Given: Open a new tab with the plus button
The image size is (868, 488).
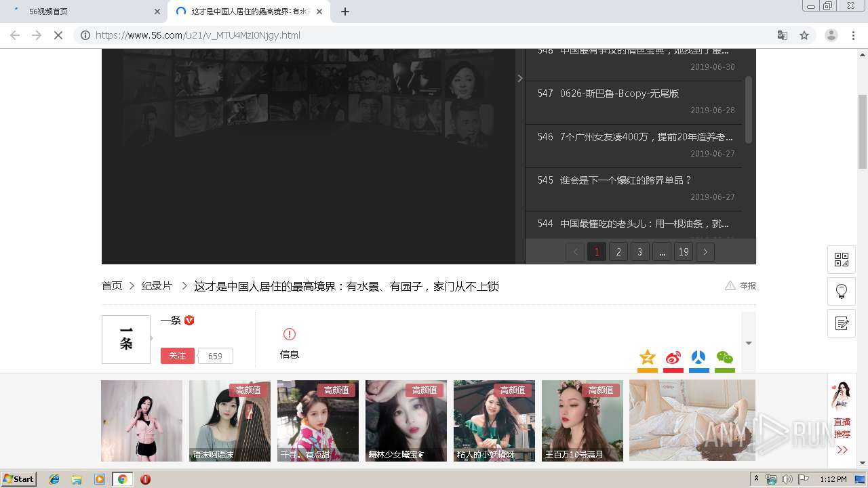Looking at the screenshot, I should tap(345, 12).
